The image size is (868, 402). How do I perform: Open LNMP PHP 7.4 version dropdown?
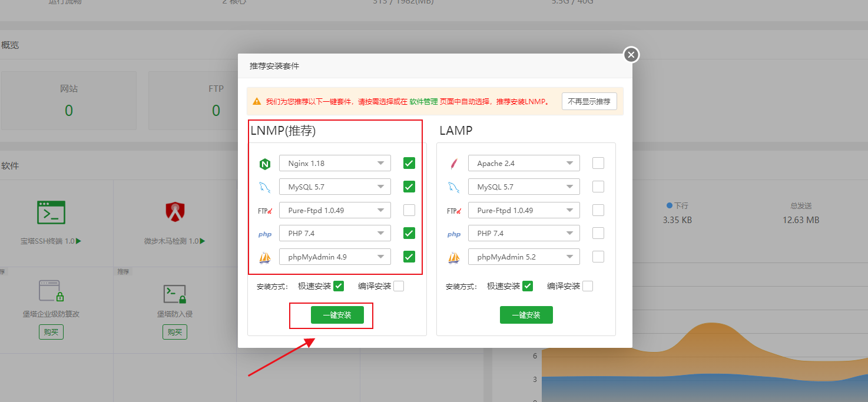pos(335,233)
